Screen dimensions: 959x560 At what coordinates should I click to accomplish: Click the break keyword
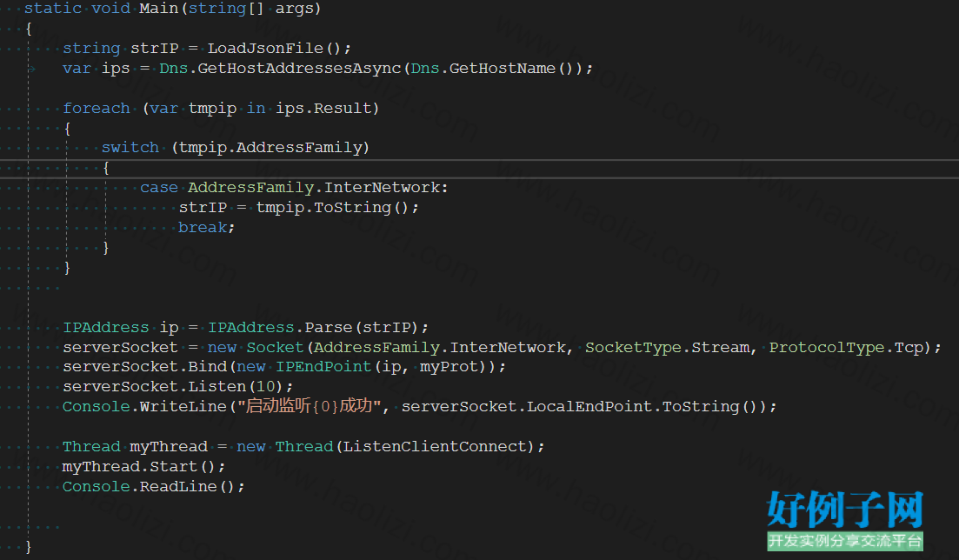[x=203, y=228]
